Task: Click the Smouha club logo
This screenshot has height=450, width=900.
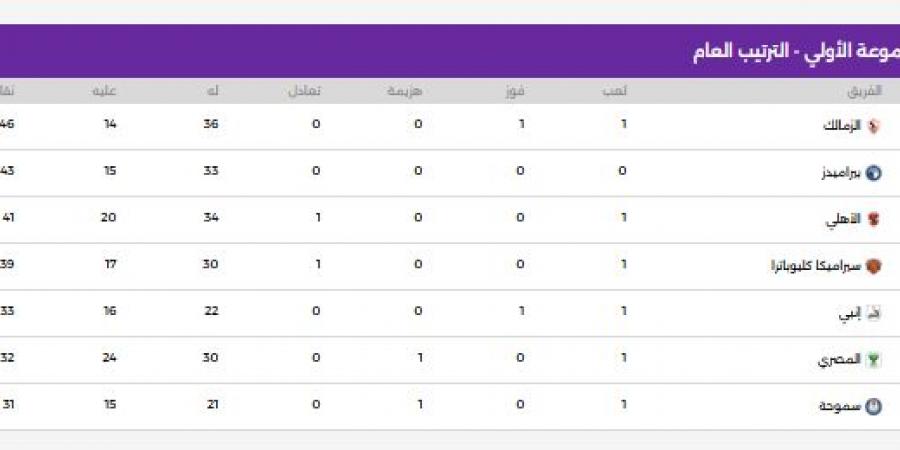Action: click(x=873, y=407)
